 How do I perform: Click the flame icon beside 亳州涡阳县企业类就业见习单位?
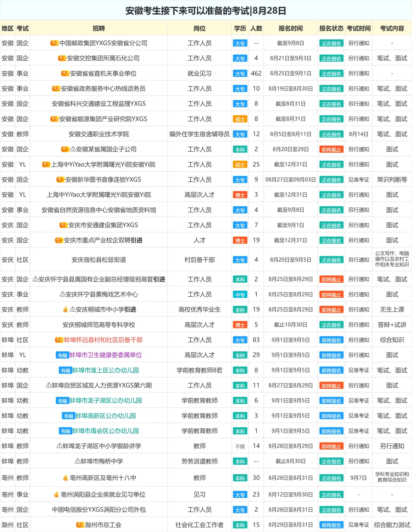click(56, 495)
